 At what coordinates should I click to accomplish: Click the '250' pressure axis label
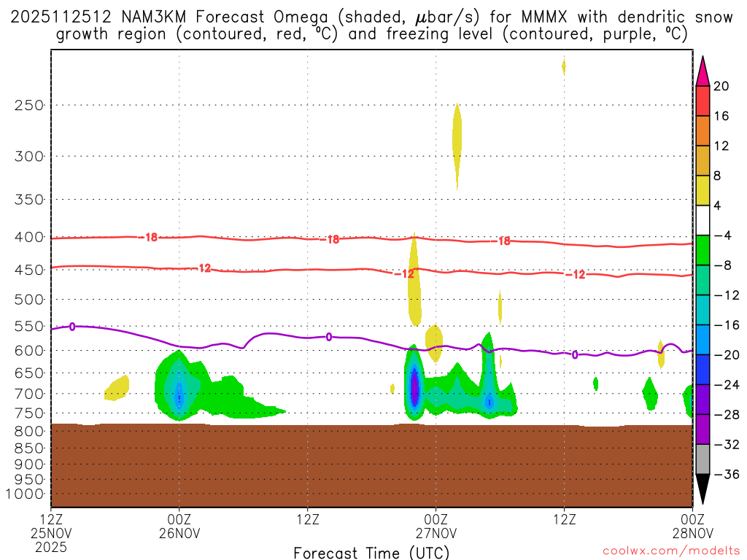[x=29, y=105]
